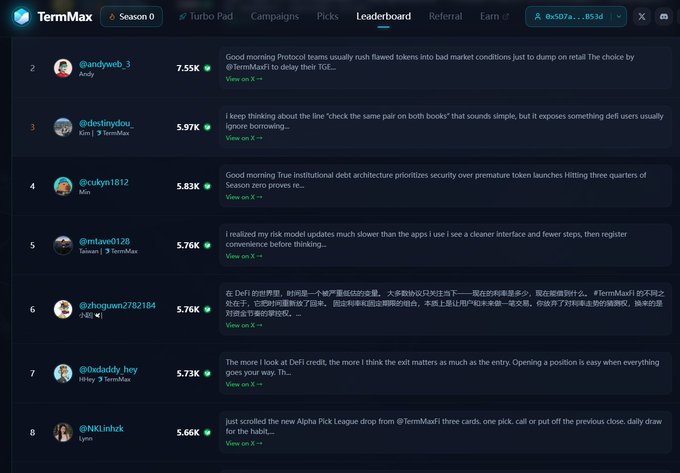View @NKLinhzk post on X

click(244, 443)
